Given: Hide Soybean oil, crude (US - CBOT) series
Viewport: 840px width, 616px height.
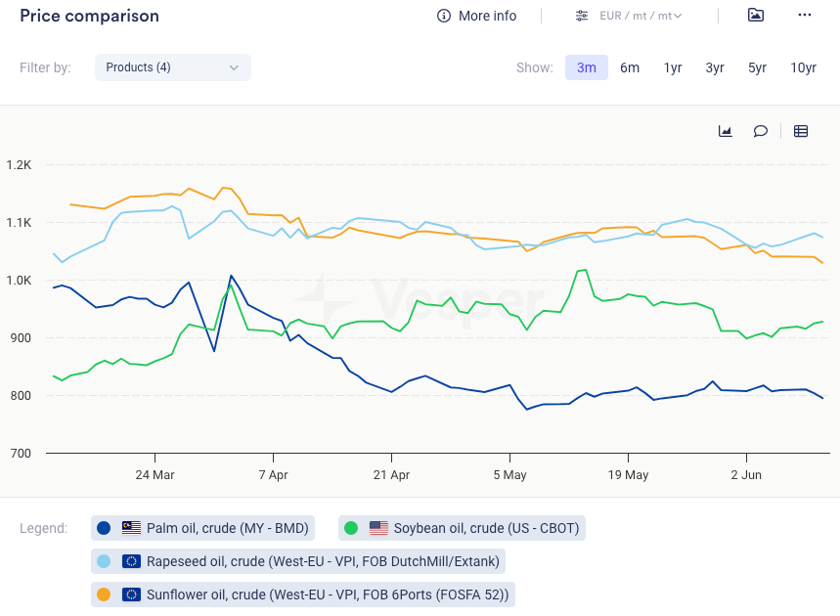Looking at the screenshot, I should click(x=486, y=528).
